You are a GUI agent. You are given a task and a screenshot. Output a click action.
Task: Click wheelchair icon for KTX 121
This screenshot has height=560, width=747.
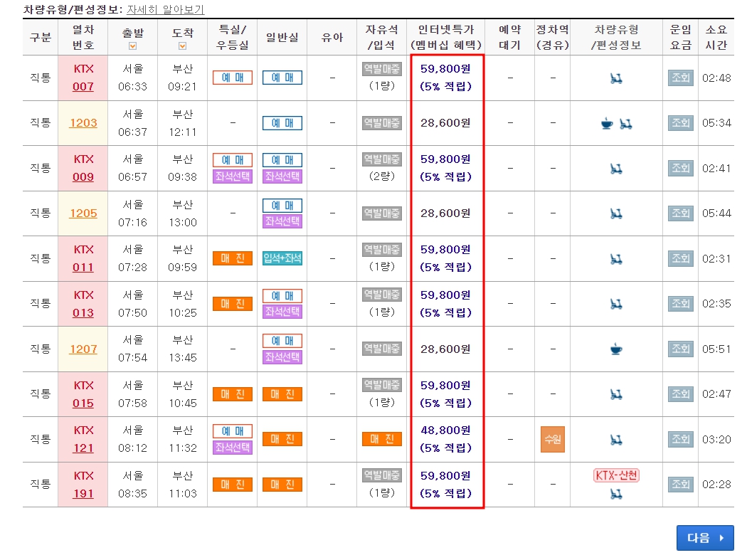click(x=616, y=440)
